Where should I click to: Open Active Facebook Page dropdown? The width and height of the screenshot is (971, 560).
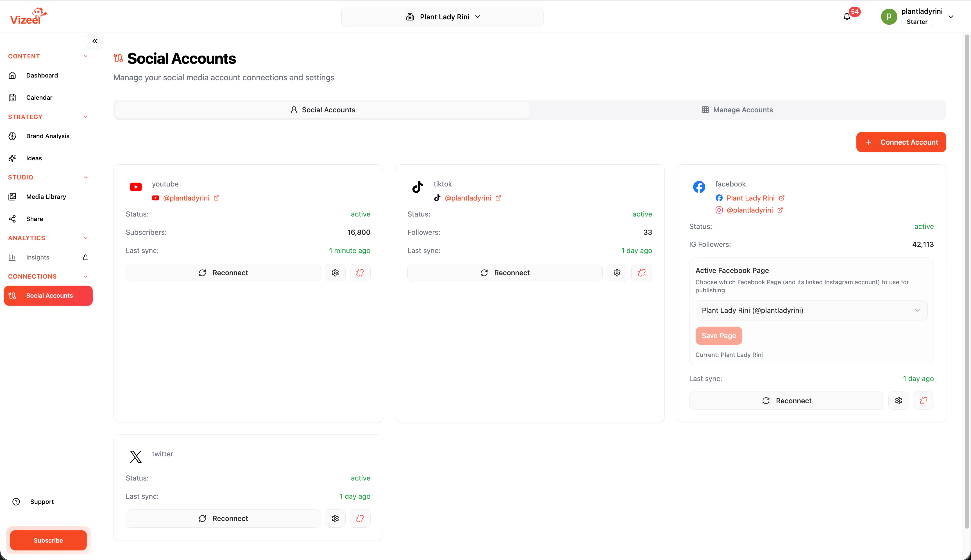[x=811, y=310]
